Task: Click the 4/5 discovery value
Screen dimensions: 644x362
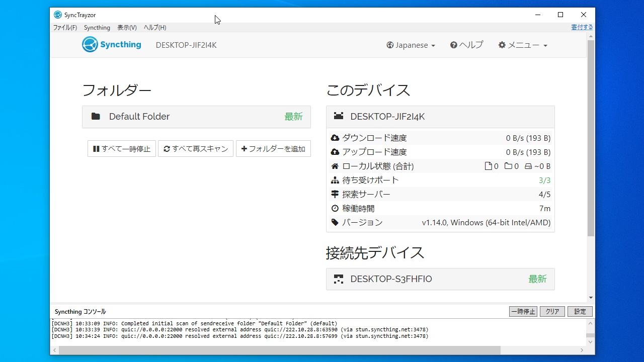Action: (544, 194)
